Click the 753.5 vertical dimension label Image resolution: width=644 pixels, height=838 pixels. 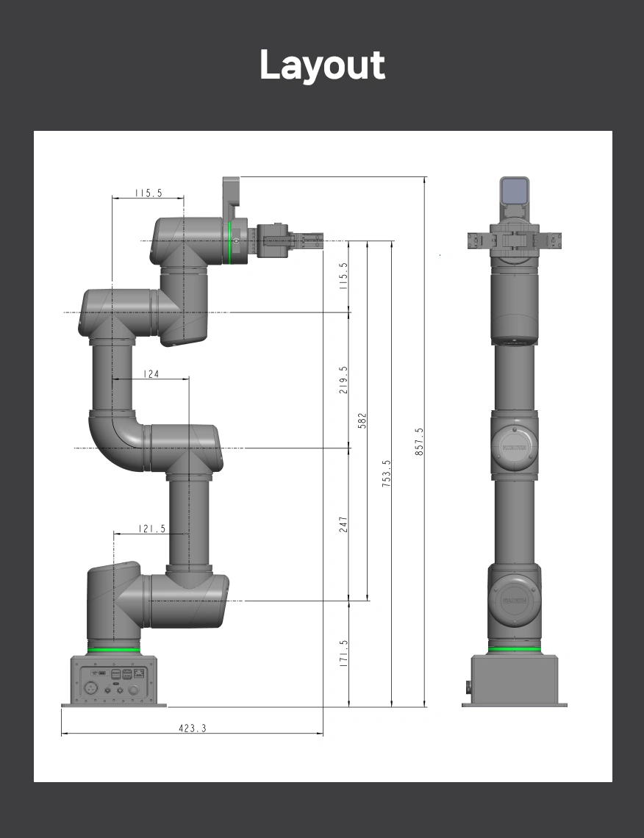pyautogui.click(x=387, y=473)
